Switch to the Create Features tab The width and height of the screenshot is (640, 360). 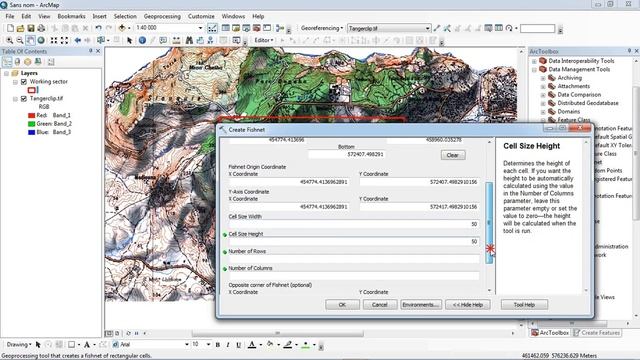tap(597, 333)
